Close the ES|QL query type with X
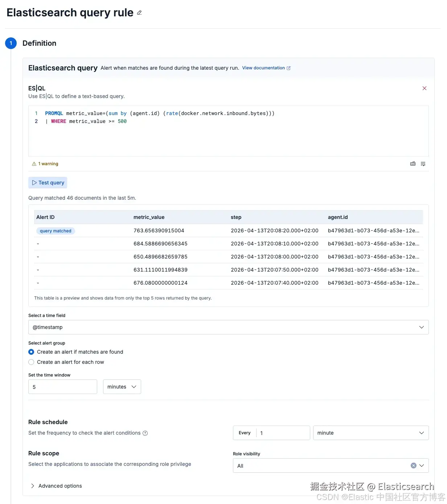The width and height of the screenshot is (447, 504). tap(425, 88)
